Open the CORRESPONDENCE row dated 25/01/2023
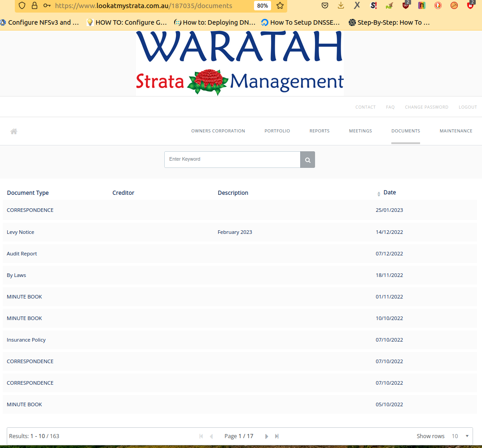482x448 pixels. click(x=240, y=210)
